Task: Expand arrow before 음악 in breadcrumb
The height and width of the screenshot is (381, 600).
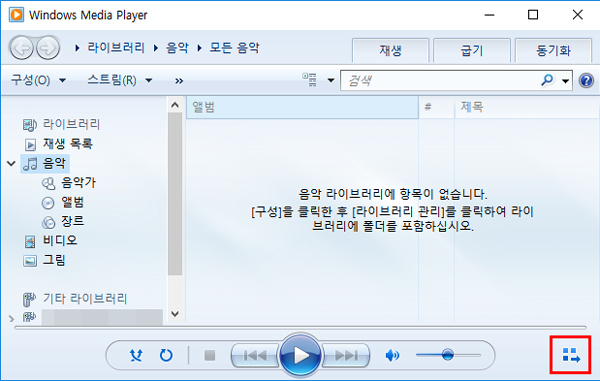Action: click(156, 48)
